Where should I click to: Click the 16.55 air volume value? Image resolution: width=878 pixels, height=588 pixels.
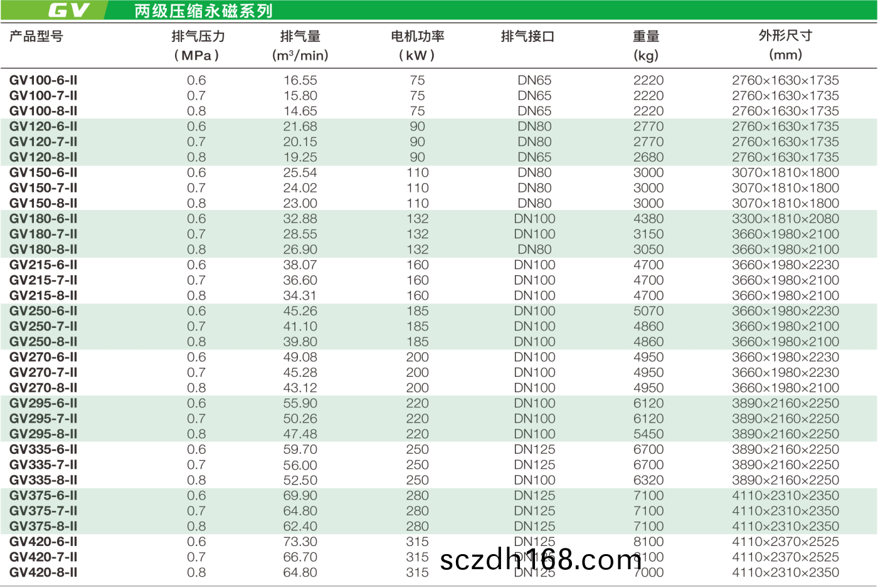tap(300, 80)
